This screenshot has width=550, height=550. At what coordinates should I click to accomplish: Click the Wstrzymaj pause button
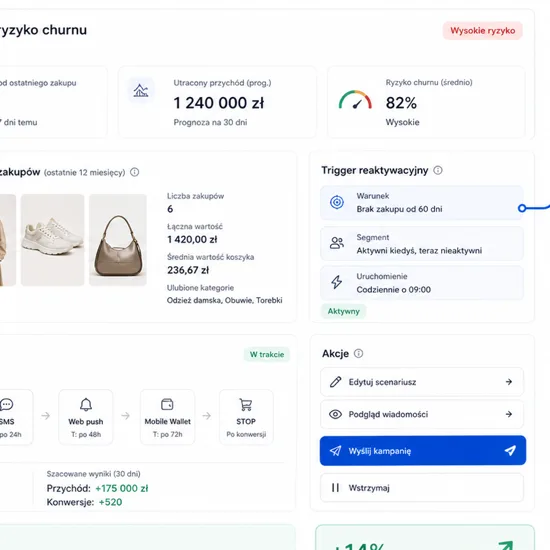422,488
